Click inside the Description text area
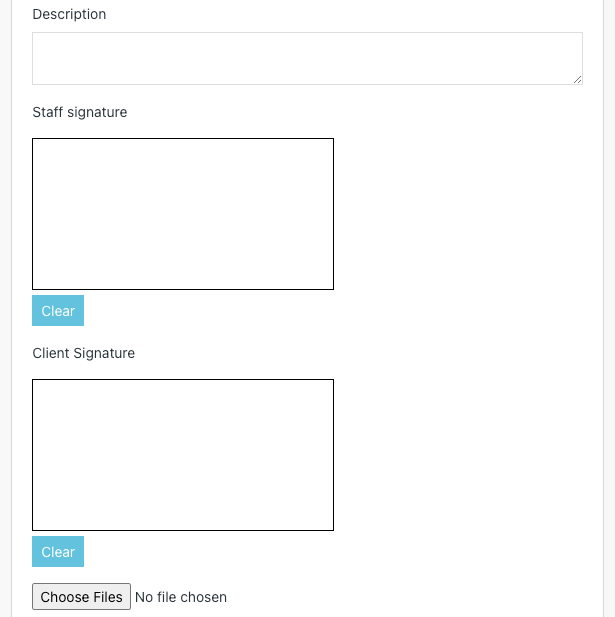615x617 pixels. point(307,58)
